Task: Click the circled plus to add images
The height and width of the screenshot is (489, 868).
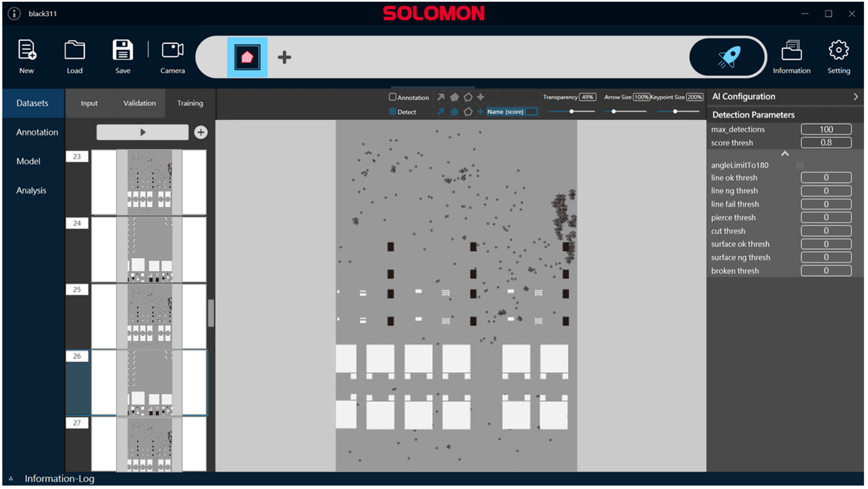Action: 201,132
